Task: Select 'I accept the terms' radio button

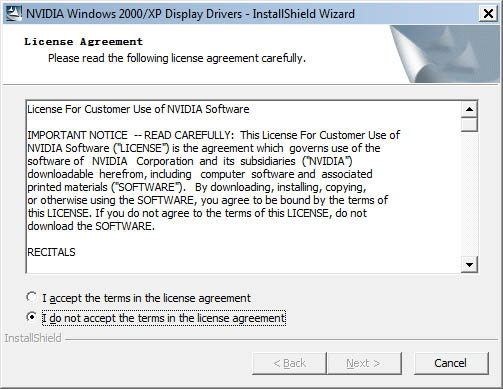Action: (x=31, y=297)
